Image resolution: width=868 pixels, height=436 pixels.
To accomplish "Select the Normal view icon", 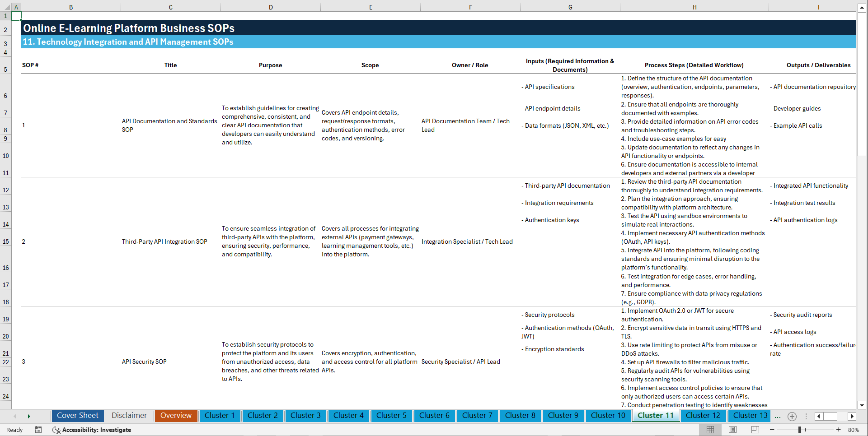I will tap(710, 430).
